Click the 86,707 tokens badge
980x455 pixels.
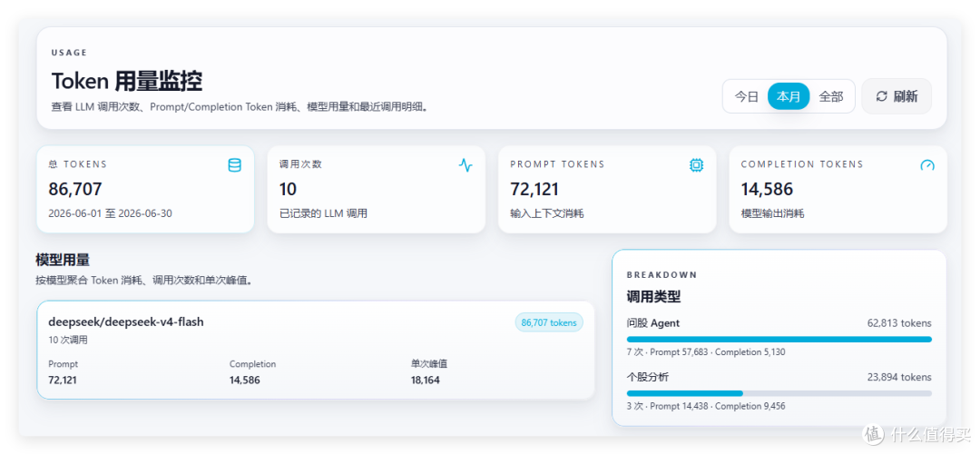click(549, 323)
